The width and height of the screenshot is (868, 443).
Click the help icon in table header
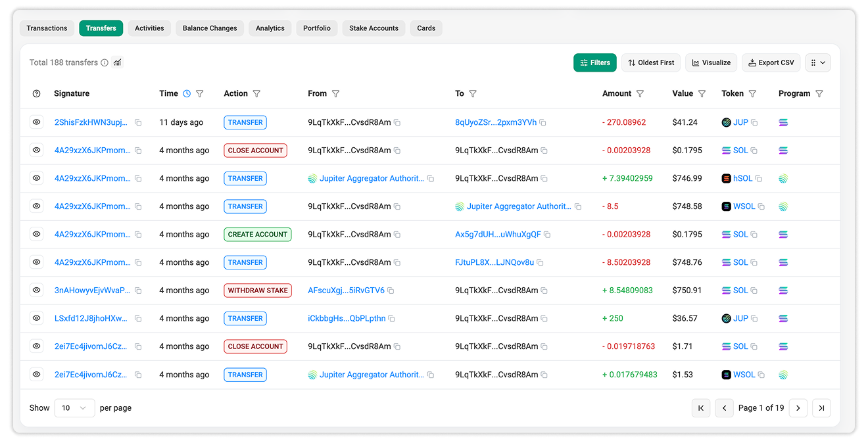point(36,94)
